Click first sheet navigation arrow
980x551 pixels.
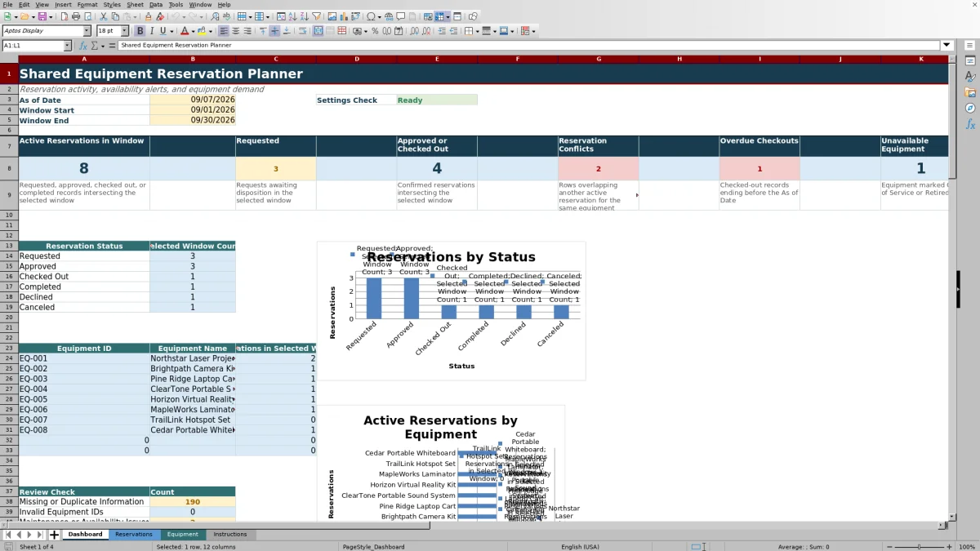7,535
